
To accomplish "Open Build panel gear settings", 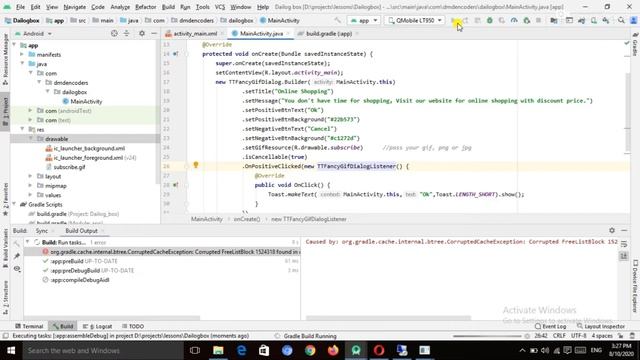I will pos(612,231).
